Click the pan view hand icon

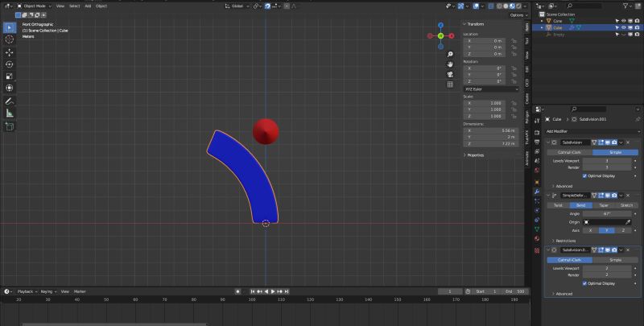tap(450, 64)
